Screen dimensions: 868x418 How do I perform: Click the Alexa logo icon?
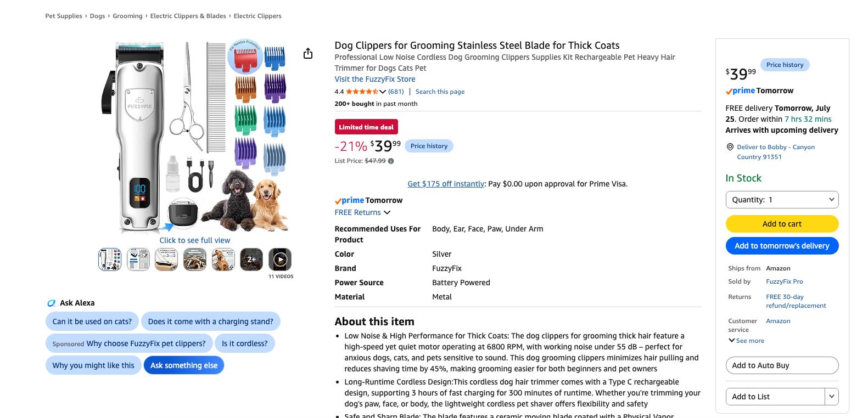(x=52, y=303)
